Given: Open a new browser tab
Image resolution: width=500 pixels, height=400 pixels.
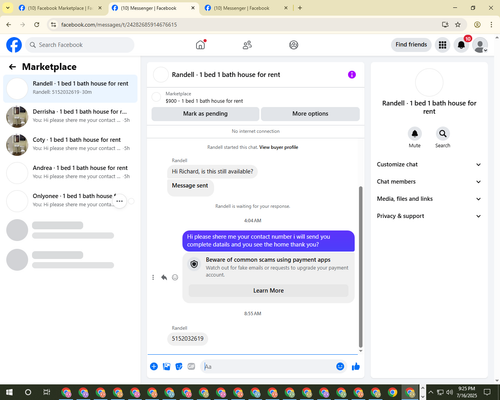Looking at the screenshot, I should point(300,8).
